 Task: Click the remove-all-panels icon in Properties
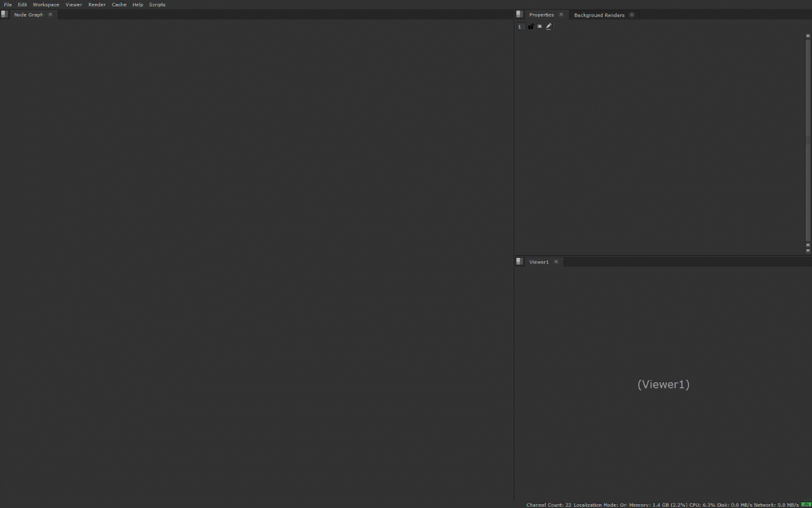[x=539, y=26]
